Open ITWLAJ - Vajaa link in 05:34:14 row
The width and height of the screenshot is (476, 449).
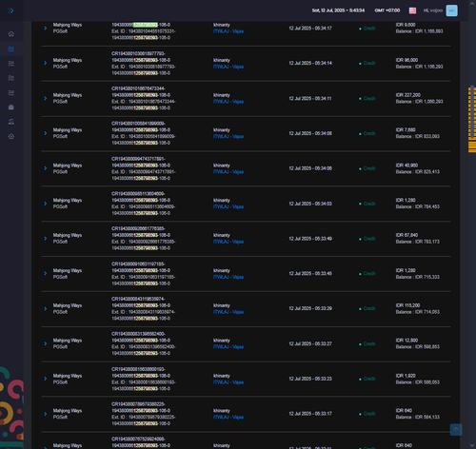(228, 67)
